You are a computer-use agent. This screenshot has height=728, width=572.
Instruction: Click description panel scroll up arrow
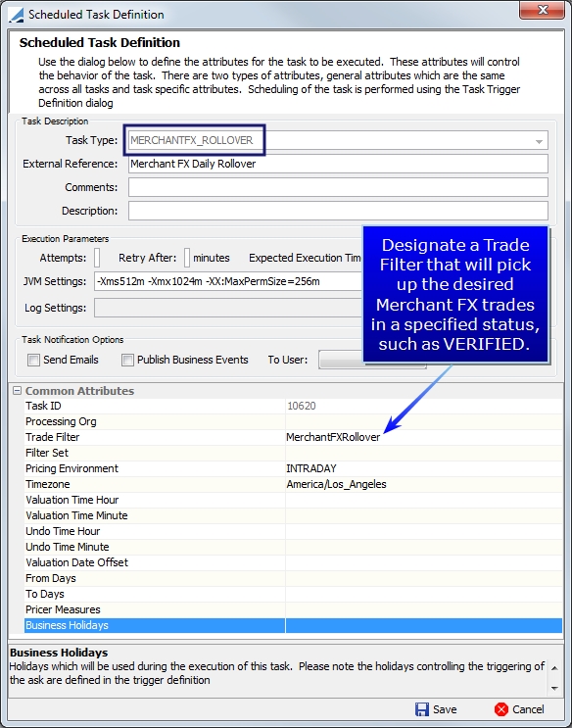[x=554, y=668]
